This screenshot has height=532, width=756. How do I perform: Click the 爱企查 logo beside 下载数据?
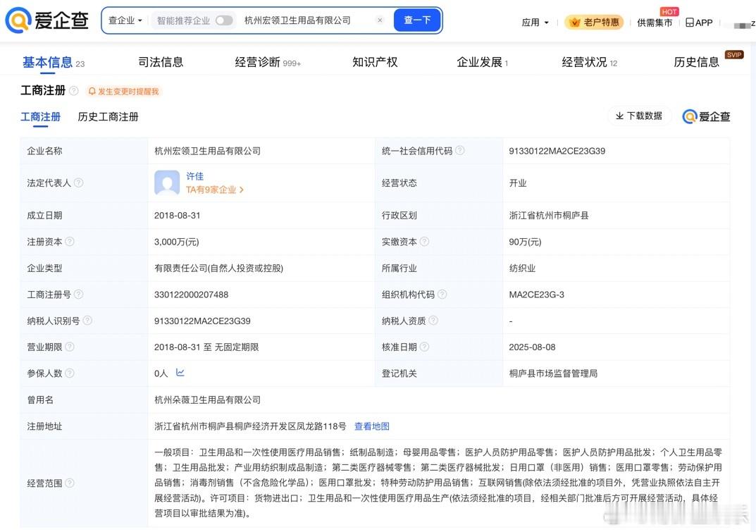point(706,116)
